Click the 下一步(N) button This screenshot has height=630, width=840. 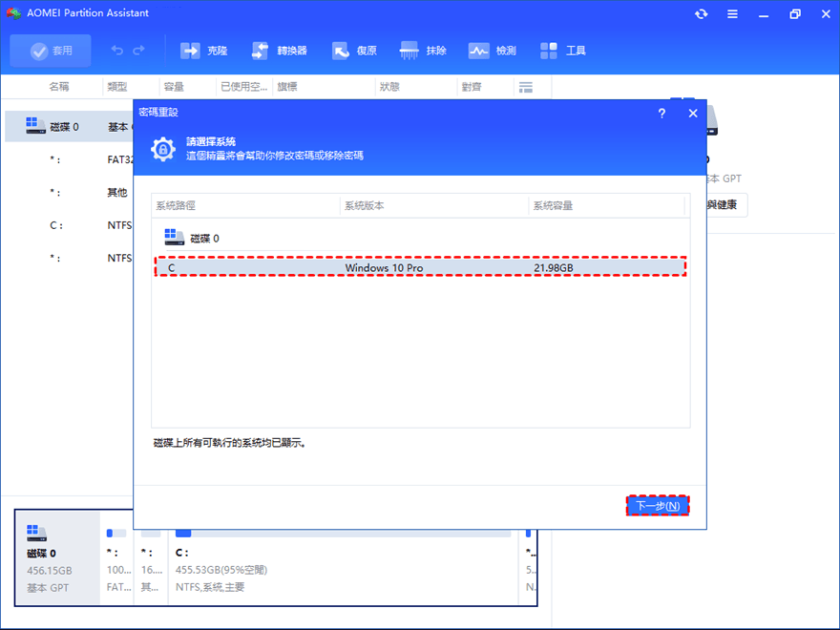658,506
